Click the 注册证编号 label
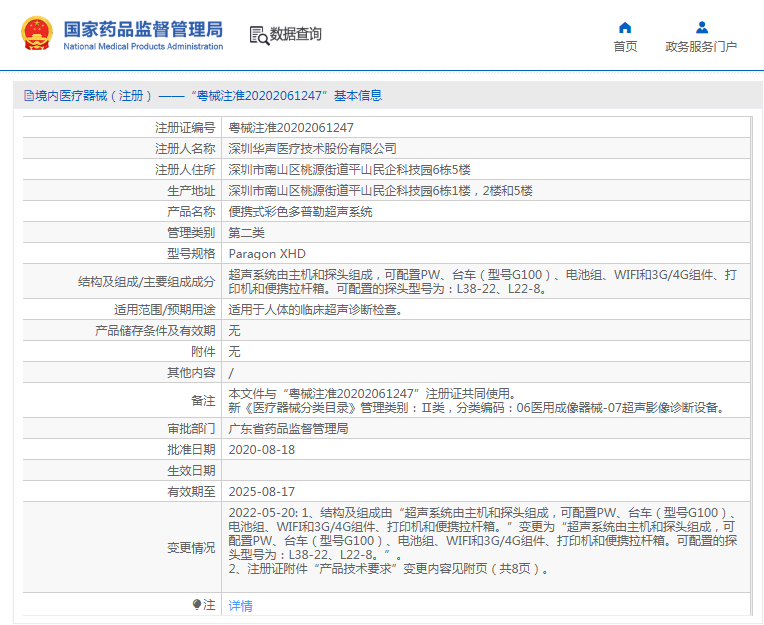 185,128
